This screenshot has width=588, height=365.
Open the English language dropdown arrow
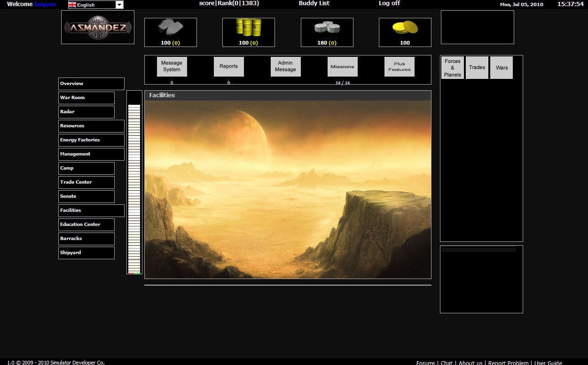point(119,5)
